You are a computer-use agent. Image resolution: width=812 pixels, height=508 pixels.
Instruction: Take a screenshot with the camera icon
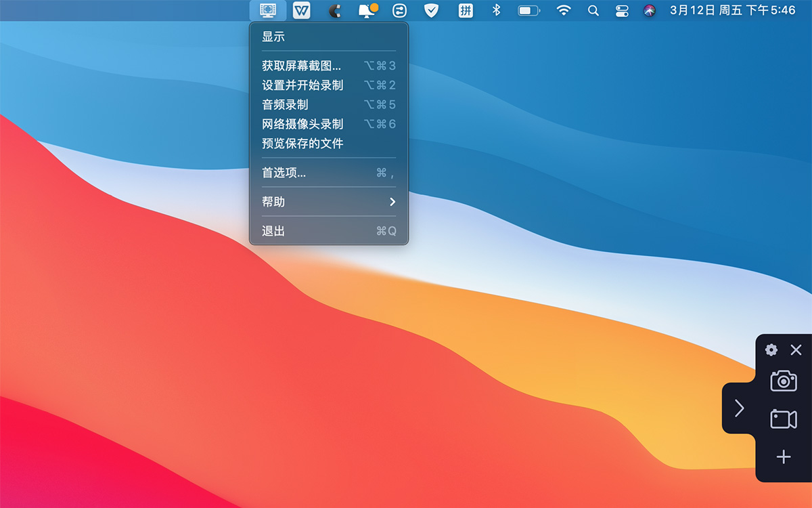784,381
